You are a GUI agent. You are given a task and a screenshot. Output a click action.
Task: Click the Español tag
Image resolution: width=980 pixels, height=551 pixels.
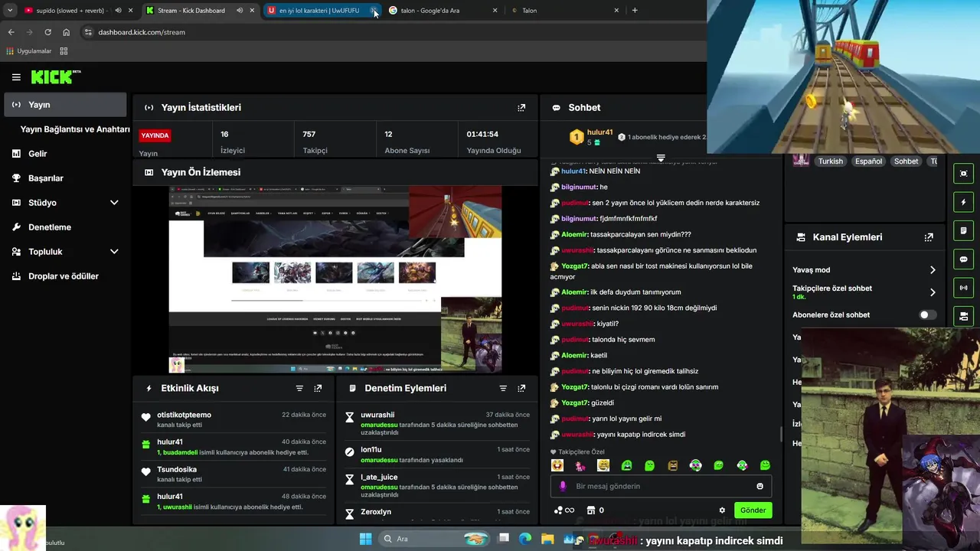click(x=868, y=161)
